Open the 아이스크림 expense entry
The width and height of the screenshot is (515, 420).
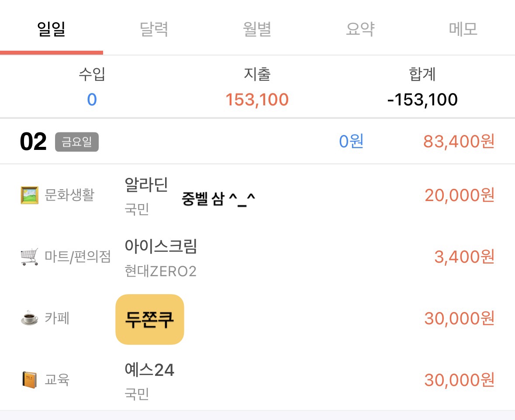click(x=161, y=246)
